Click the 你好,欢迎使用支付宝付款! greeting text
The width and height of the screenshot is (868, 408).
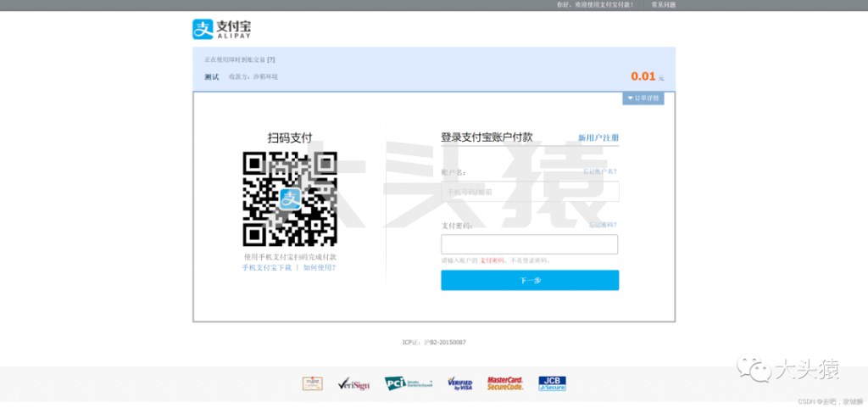coord(595,4)
